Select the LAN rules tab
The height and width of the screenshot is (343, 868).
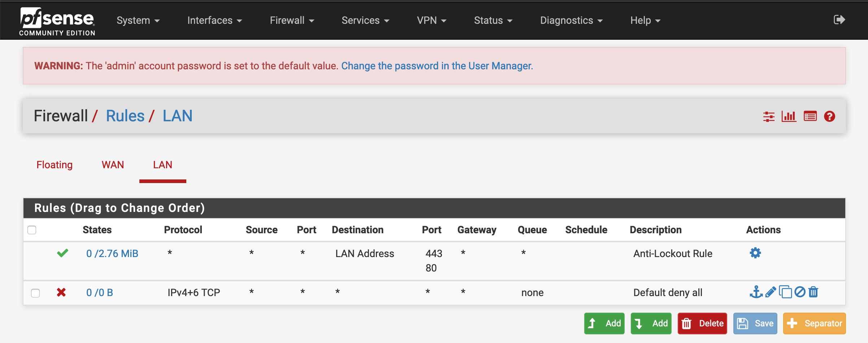coord(162,165)
